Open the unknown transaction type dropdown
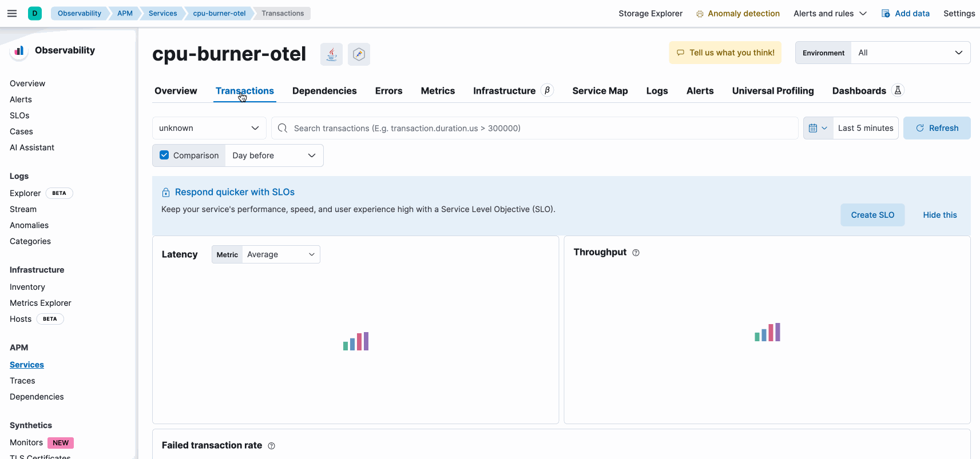 [209, 128]
